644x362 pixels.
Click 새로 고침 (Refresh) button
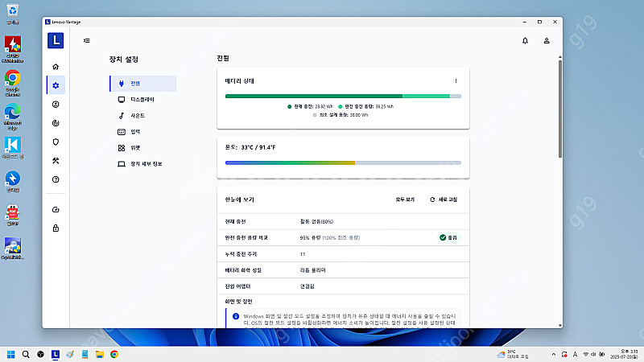tap(444, 200)
